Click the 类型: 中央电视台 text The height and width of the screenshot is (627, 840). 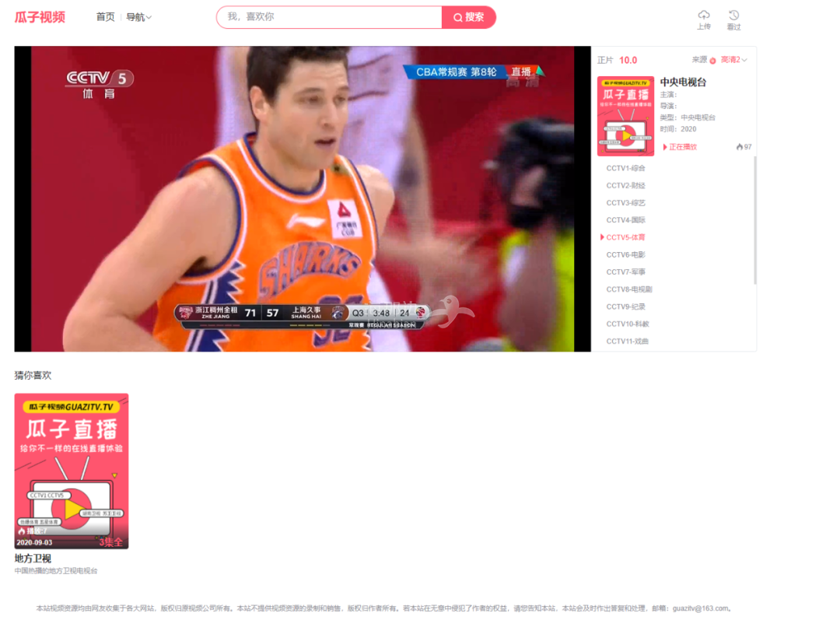(688, 117)
